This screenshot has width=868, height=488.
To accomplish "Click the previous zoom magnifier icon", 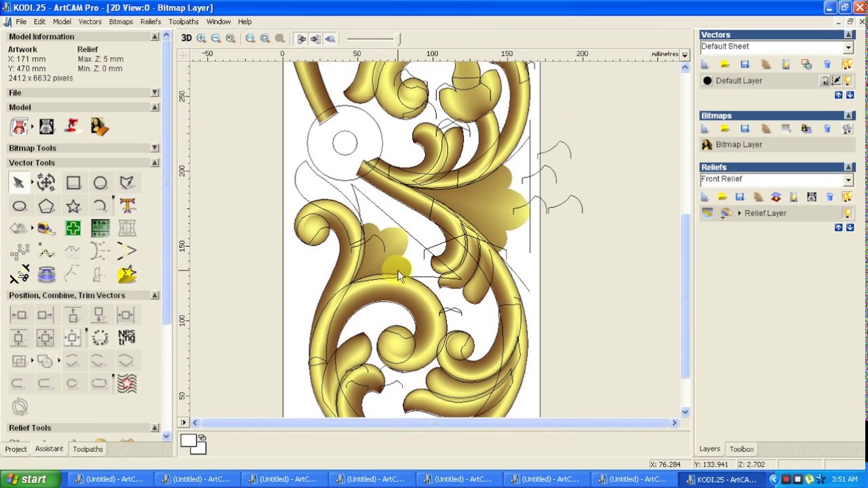I will click(231, 39).
